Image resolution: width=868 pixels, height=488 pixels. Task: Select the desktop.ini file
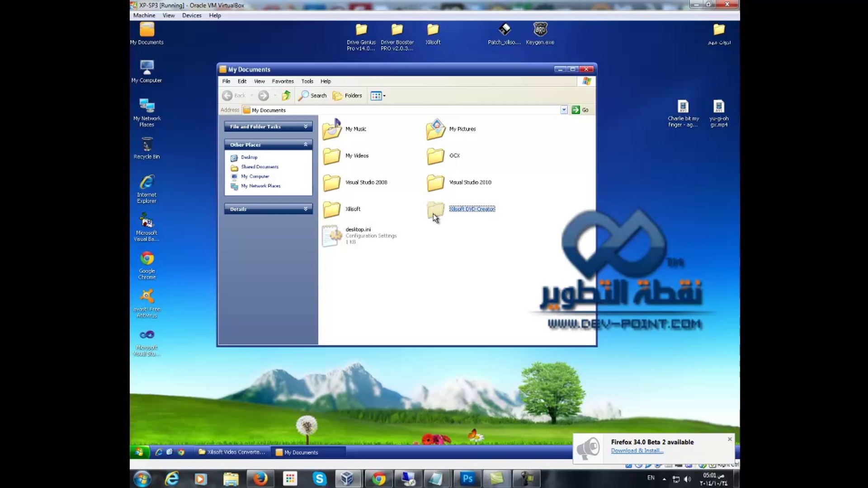tap(359, 236)
